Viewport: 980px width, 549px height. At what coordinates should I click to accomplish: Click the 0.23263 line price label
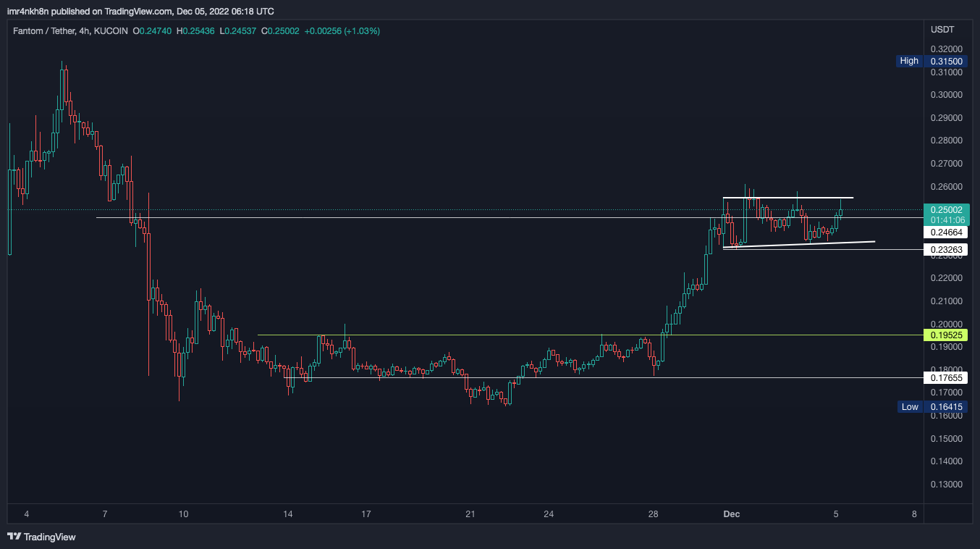(946, 250)
